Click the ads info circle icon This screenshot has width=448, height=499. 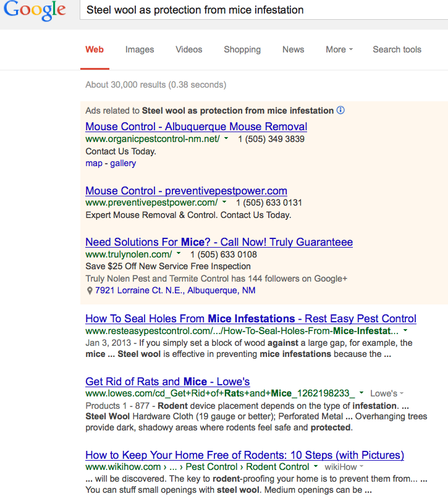click(x=340, y=110)
